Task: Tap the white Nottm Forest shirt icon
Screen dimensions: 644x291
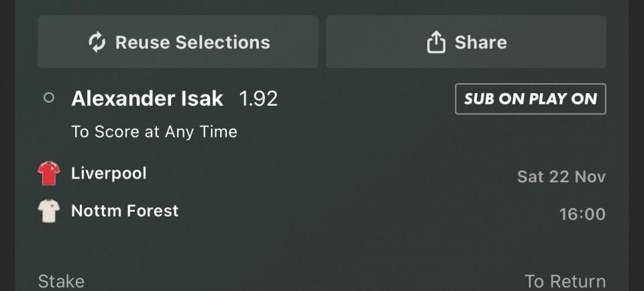Action: coord(49,211)
